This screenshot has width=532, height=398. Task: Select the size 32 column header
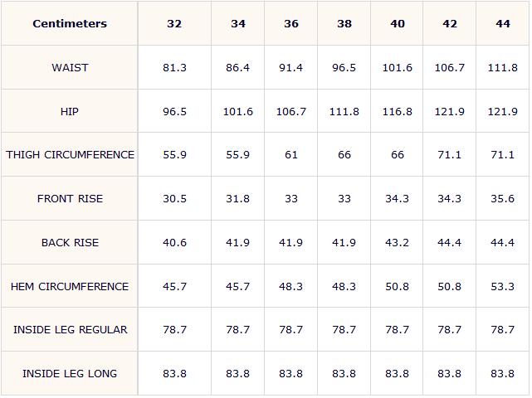click(174, 23)
